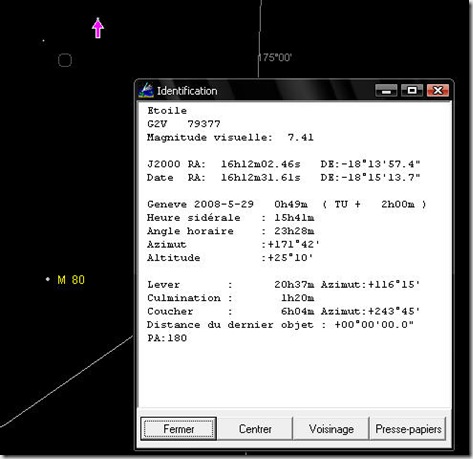Screen dimensions: 473x459
Task: Click the 'Lever : 20h37m' line
Action: tap(284, 285)
